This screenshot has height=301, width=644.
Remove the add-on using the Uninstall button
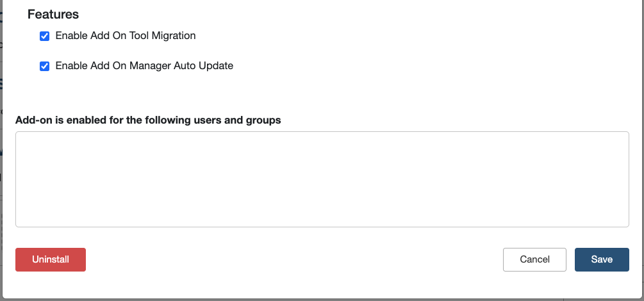pyautogui.click(x=51, y=259)
